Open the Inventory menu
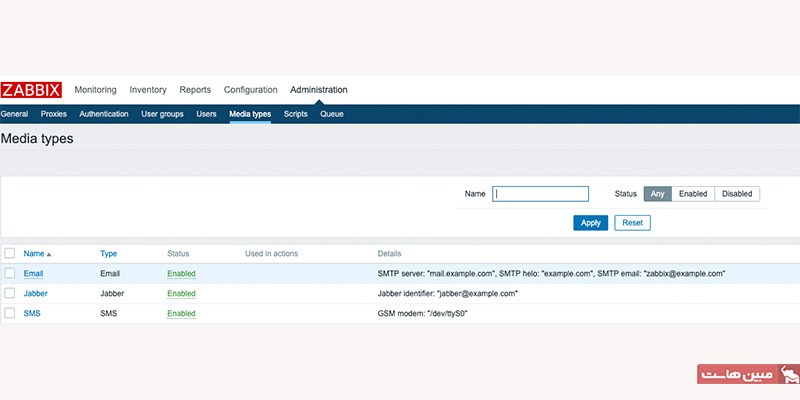800x400 pixels. [x=148, y=90]
